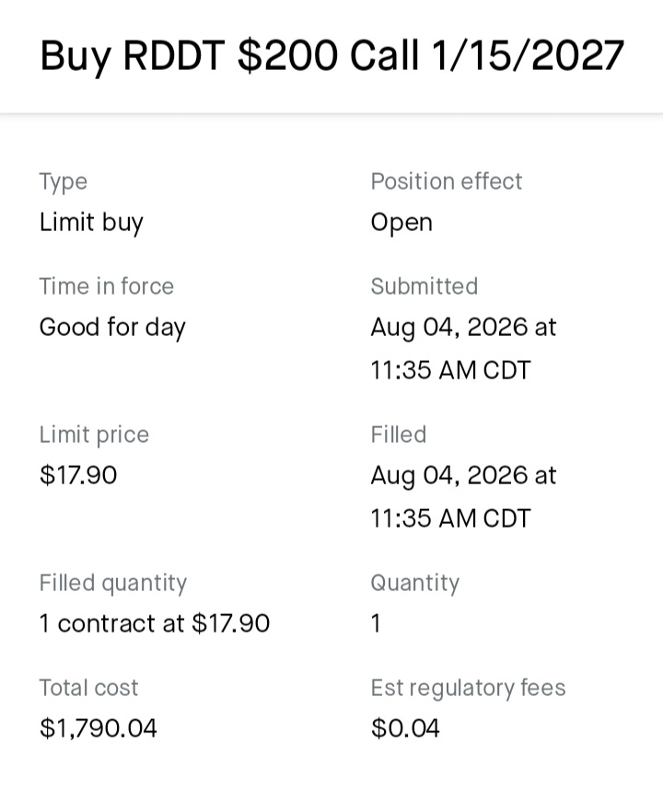Tap the Good for day value
663x812 pixels.
(112, 328)
